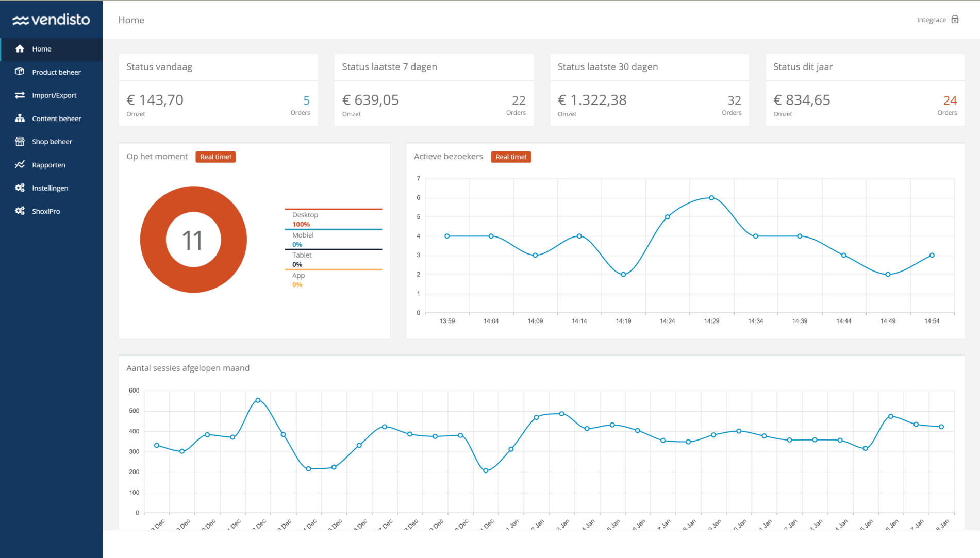Click the 14:19 low point on visitors chart
Image resolution: width=980 pixels, height=558 pixels.
point(623,275)
